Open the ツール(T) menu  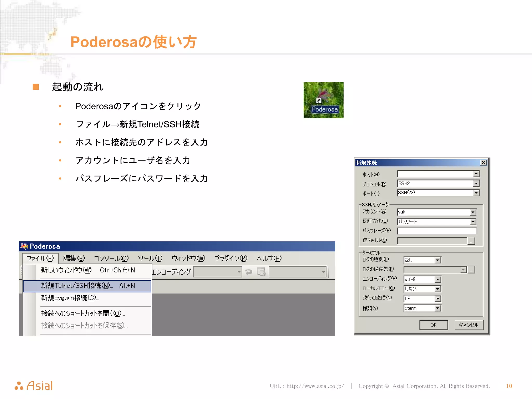pos(150,258)
